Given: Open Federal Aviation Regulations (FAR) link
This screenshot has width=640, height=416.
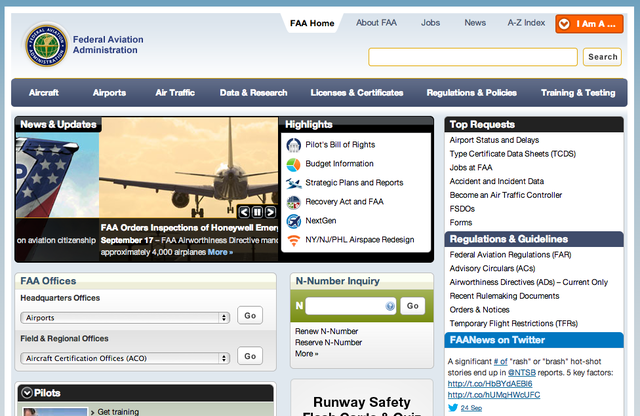Looking at the screenshot, I should 510,255.
